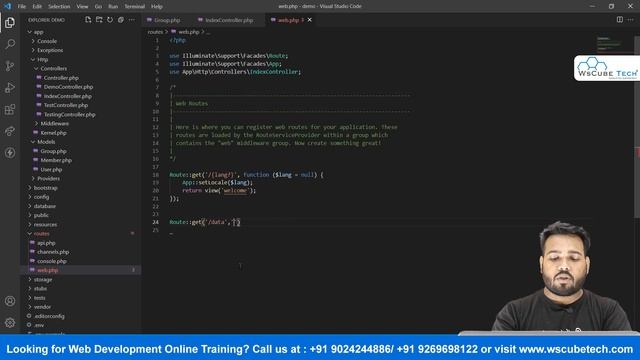Viewport: 640px width, 360px height.
Task: Click the 'welcome' view string on line 20
Action: tap(235, 191)
